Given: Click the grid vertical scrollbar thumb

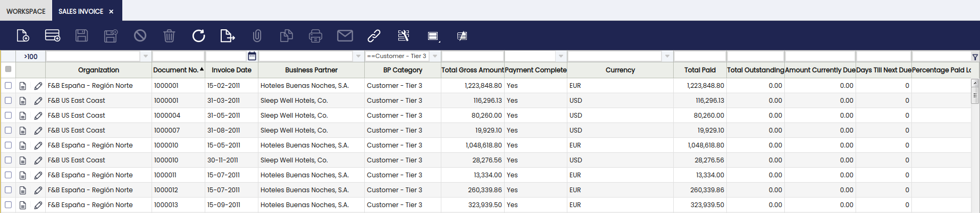Looking at the screenshot, I should (975, 95).
